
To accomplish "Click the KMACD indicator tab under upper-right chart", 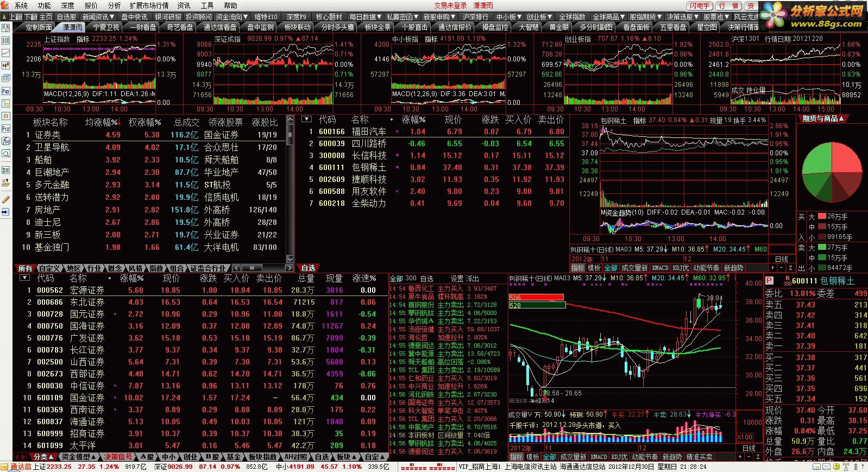I will (660, 268).
